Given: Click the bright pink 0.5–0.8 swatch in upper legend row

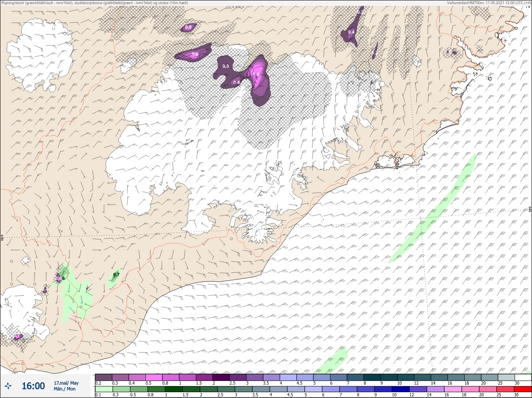Looking at the screenshot, I should [154, 377].
